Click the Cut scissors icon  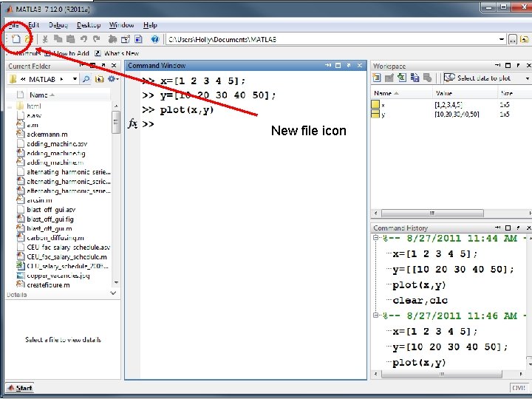(x=45, y=39)
